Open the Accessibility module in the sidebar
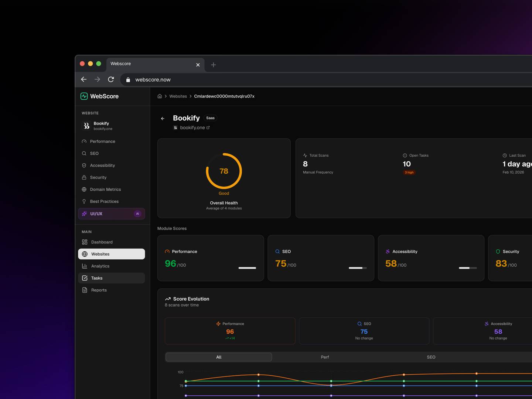 tap(102, 165)
